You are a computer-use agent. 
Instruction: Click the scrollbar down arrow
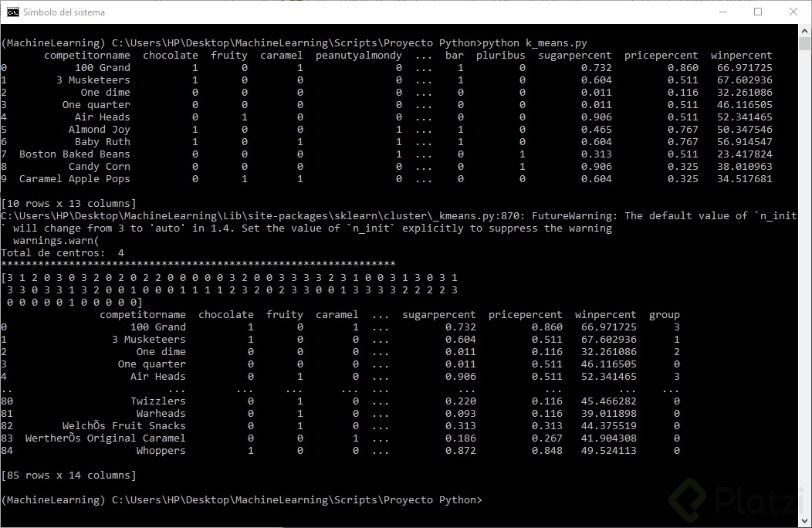[x=804, y=521]
